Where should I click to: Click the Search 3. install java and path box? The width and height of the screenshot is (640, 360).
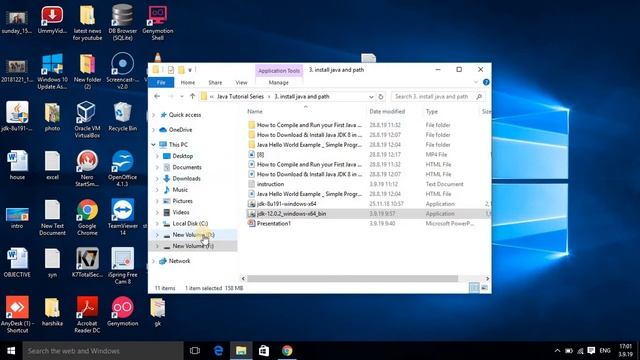point(437,97)
